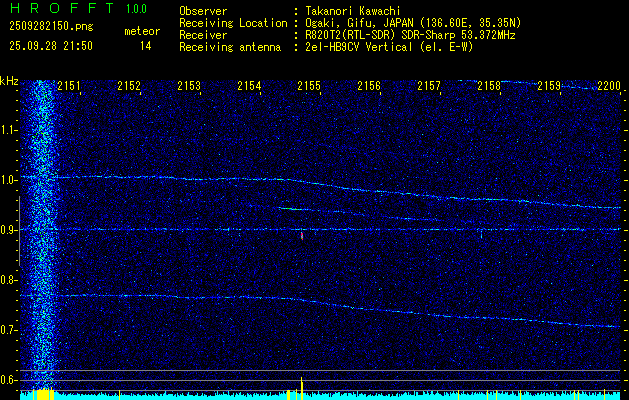The width and height of the screenshot is (629, 400).
Task: Click the red mark below 2155
Action: click(x=302, y=236)
